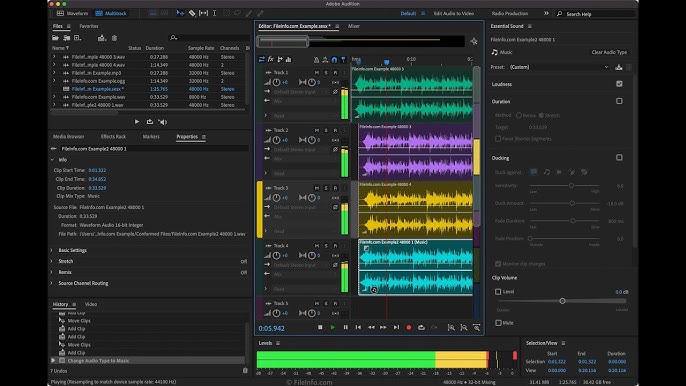Click the Rewind transport button
Screen dimensions: 686x386
(371, 327)
